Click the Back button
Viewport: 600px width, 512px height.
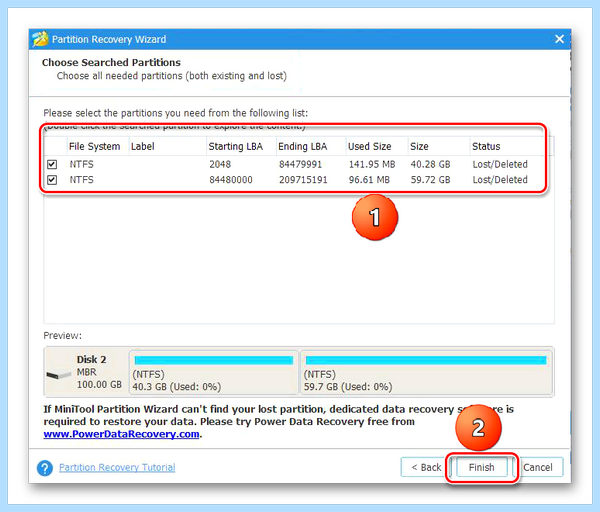(x=426, y=467)
